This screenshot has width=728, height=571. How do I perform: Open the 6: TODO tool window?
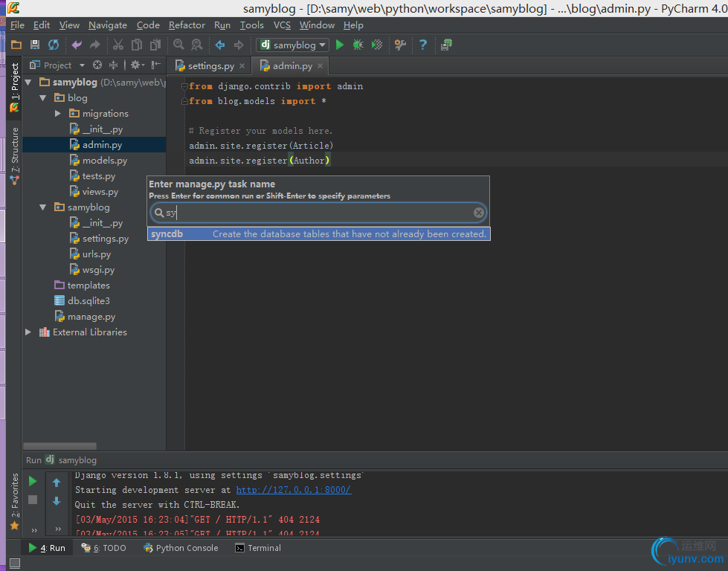pos(103,548)
